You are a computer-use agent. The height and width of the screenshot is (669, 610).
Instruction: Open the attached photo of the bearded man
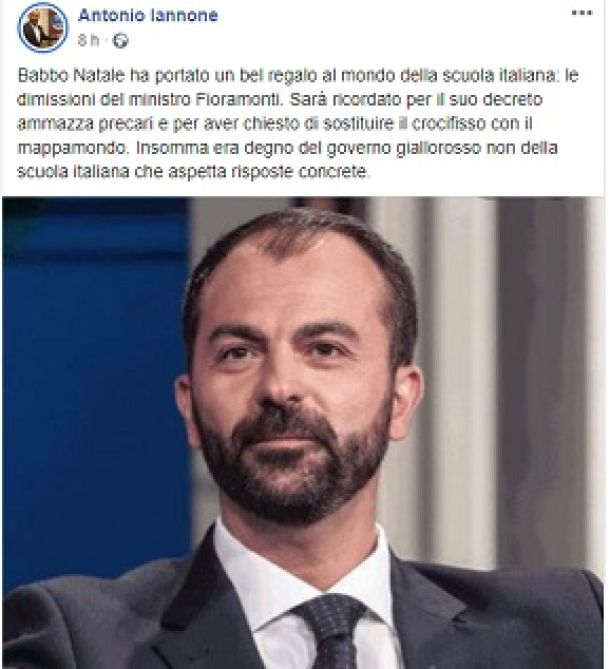(303, 432)
